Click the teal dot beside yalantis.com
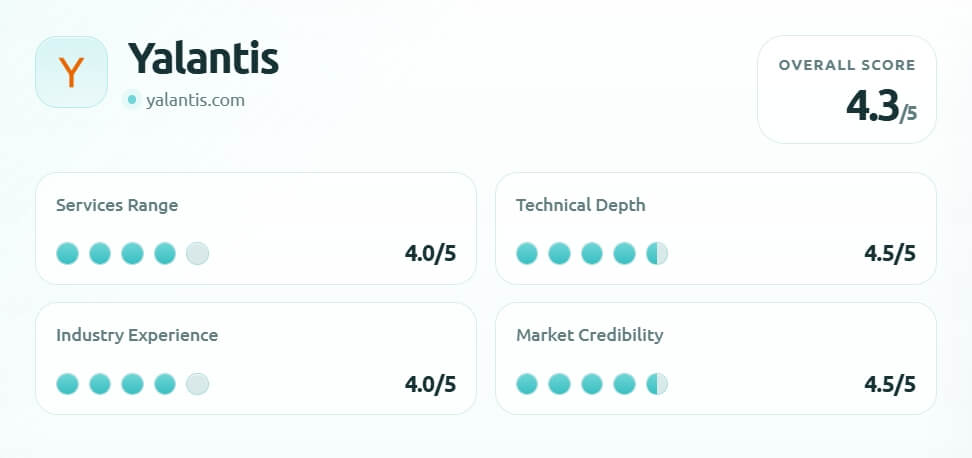Screen dimensions: 972x458 [x=132, y=100]
